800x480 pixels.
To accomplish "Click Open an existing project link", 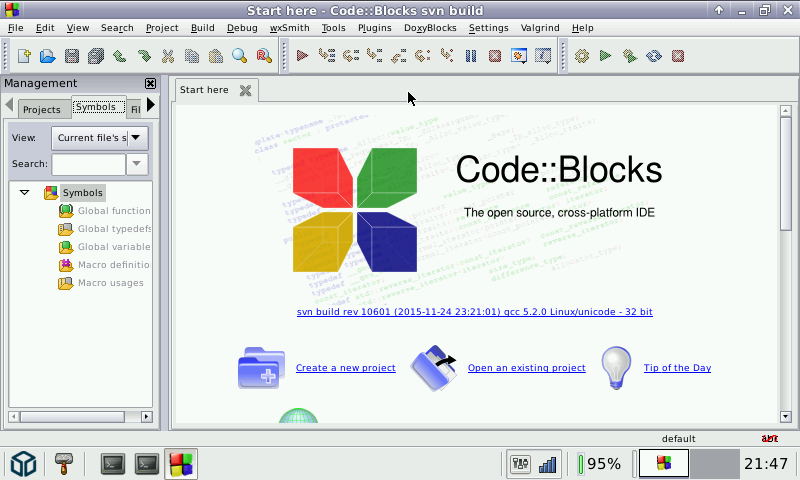I will 527,368.
